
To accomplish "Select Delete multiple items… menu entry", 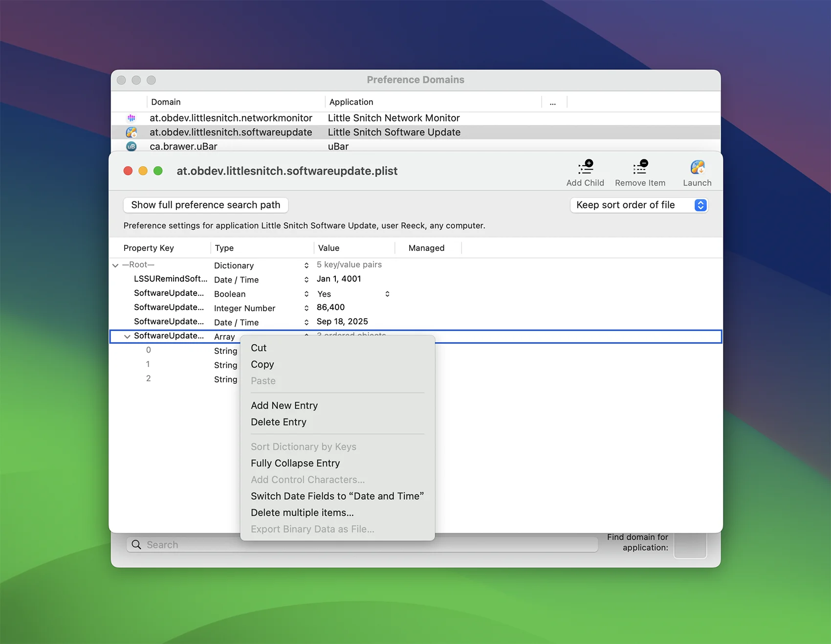I will click(x=337, y=512).
